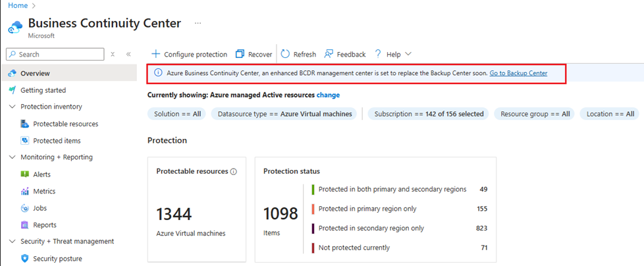Screen dimensions: 644x266
Task: Open Feedback from the toolbar
Action: coord(344,54)
